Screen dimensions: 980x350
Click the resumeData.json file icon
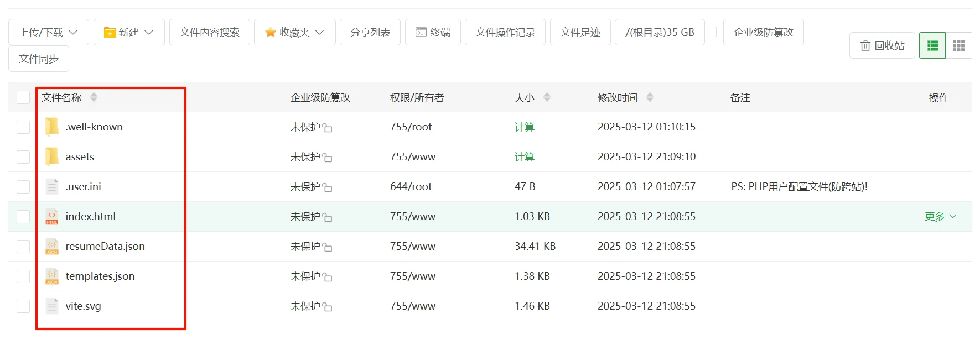[x=52, y=246]
